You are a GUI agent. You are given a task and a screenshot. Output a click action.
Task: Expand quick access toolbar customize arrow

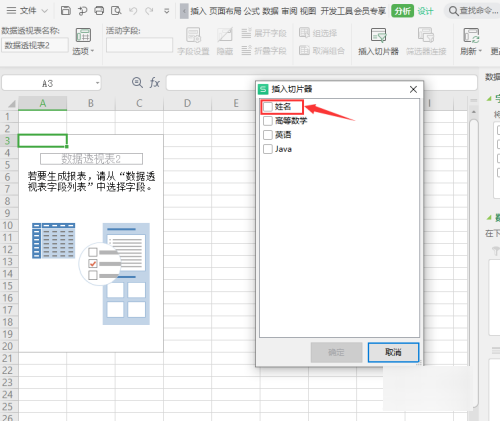click(x=167, y=11)
